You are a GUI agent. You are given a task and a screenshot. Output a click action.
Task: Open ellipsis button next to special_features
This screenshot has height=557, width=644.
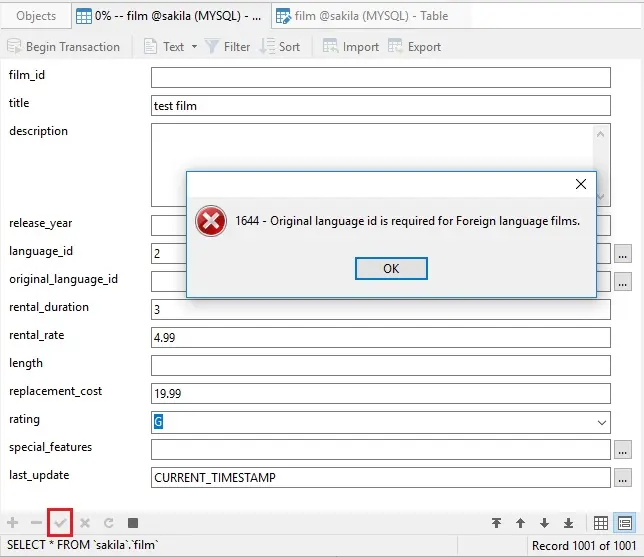click(623, 449)
